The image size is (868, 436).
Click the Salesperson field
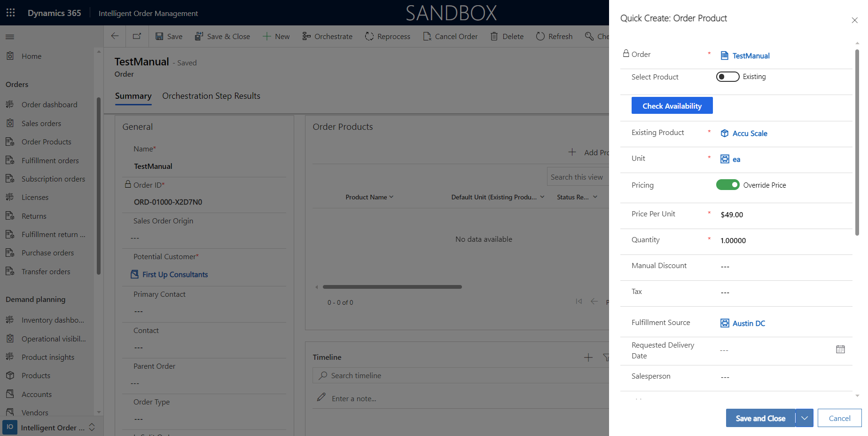click(x=784, y=377)
